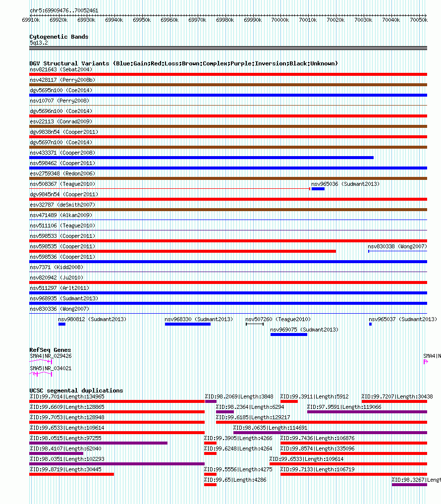Screen dimensions: 441x504
Task: Click the pink SMA4 arrow glyph at right edge
Action: [x=426, y=362]
